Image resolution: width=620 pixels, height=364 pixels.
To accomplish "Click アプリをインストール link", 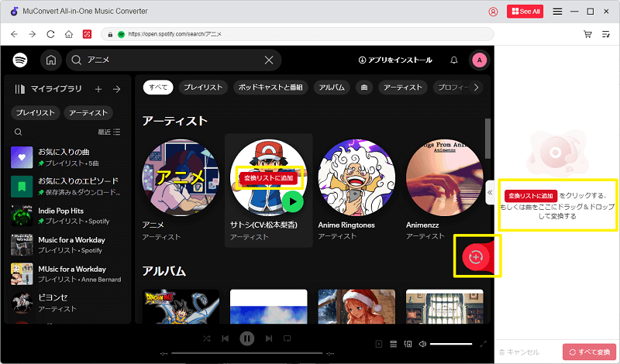I will pyautogui.click(x=395, y=60).
